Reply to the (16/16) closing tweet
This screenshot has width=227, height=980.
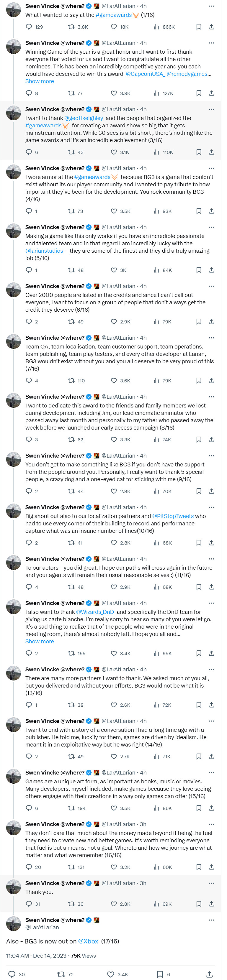[29, 867]
